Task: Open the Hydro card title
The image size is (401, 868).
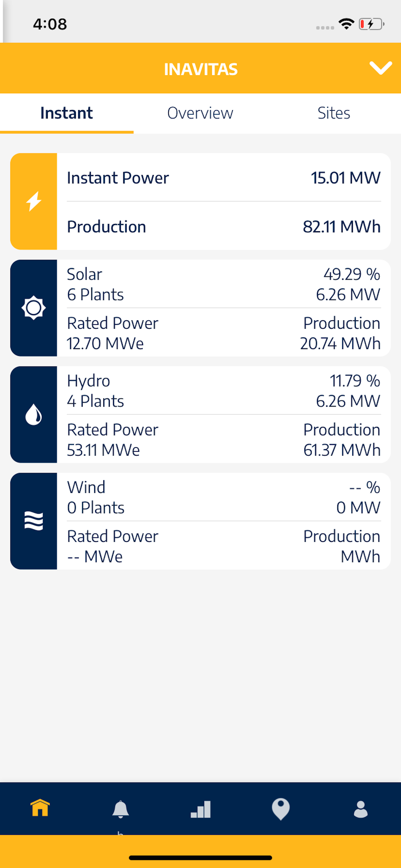Action: (x=88, y=381)
